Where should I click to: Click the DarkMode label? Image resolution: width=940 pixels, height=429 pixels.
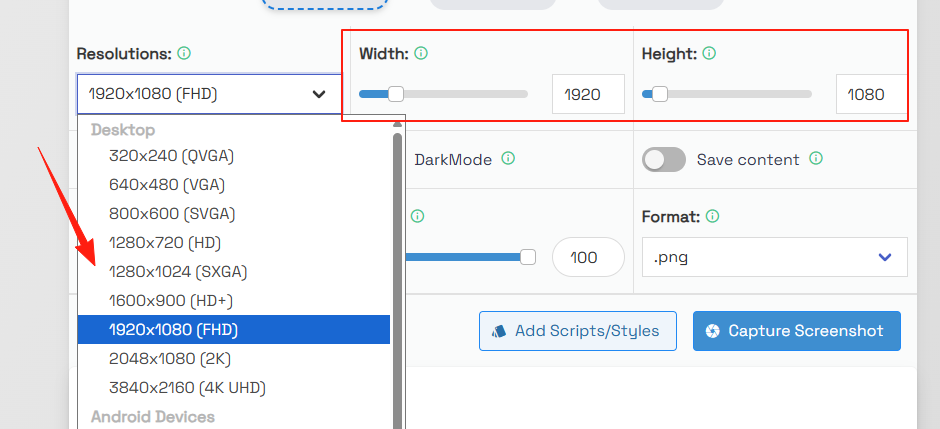pos(453,159)
